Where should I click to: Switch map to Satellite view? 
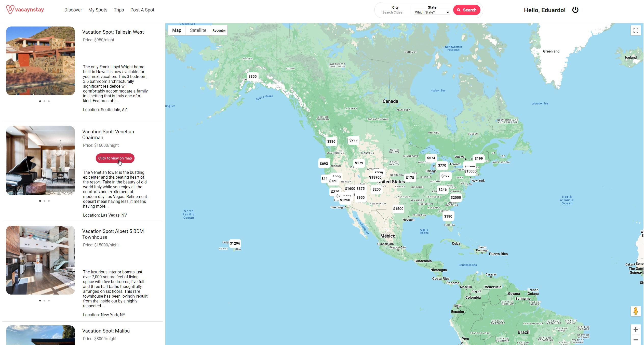[198, 30]
